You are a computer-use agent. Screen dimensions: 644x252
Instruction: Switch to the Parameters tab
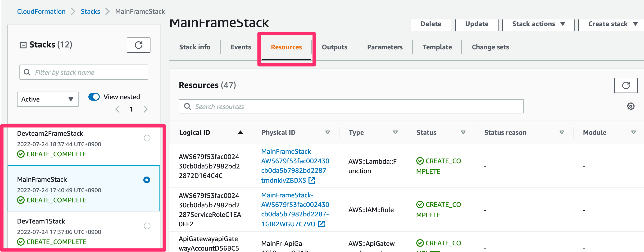[385, 47]
